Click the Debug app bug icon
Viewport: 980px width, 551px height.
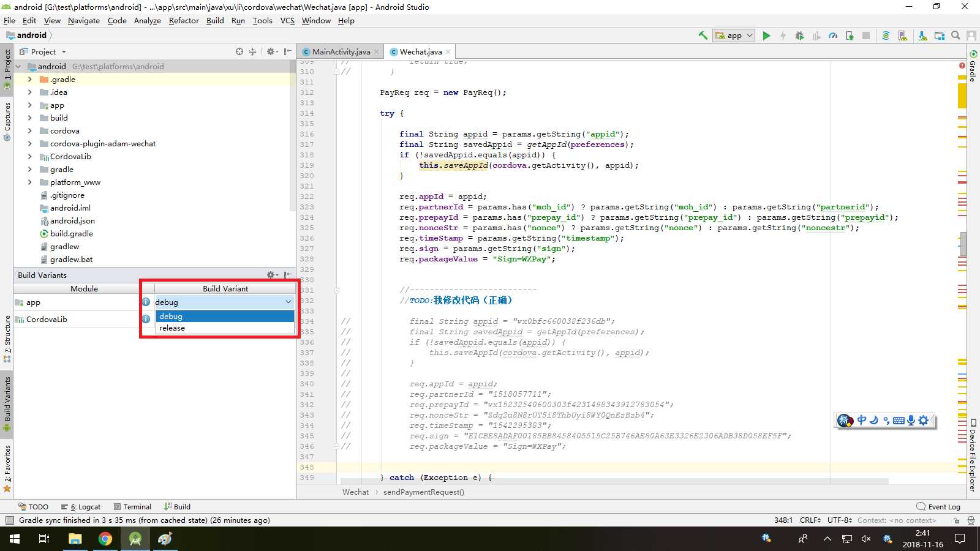[x=799, y=36]
